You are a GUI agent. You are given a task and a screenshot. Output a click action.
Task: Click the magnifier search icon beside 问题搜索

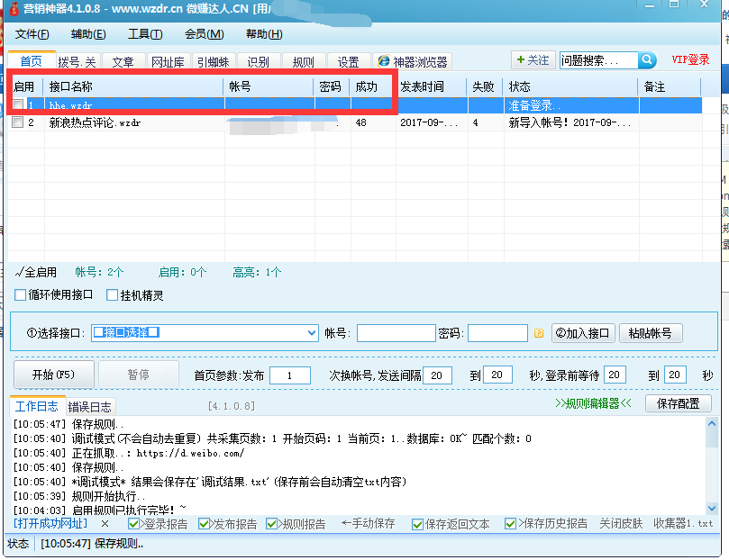648,59
